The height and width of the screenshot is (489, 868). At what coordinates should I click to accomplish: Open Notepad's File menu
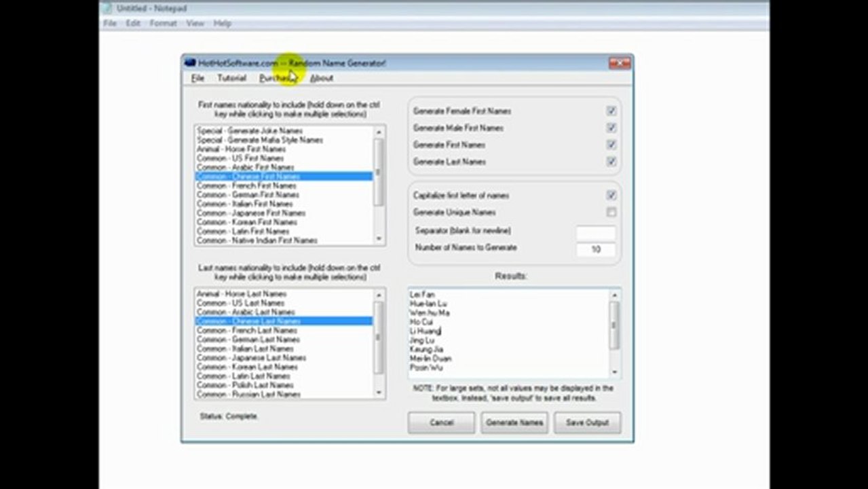click(x=110, y=23)
